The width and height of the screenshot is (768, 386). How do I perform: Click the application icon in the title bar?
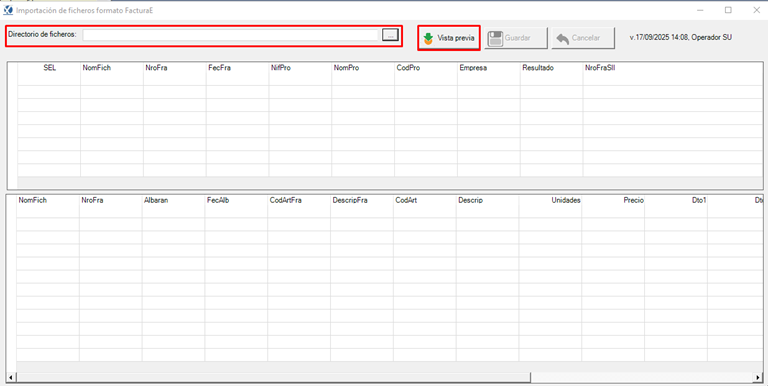(x=8, y=10)
